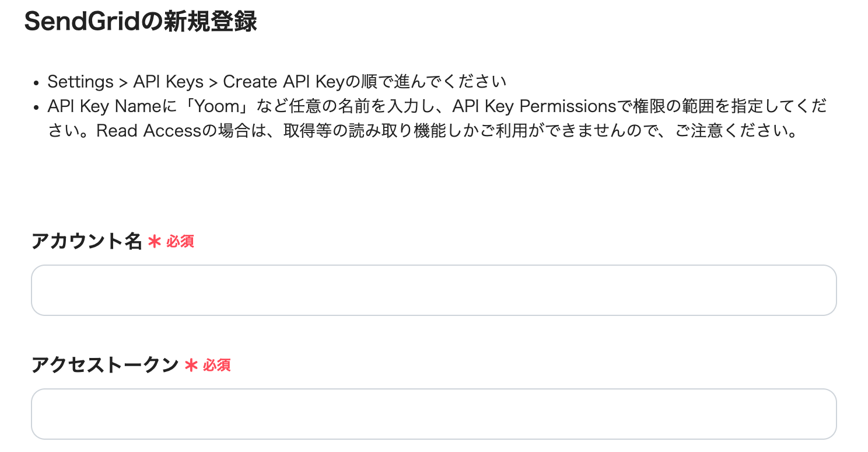The height and width of the screenshot is (452, 868).
Task: Click the 必須 badge next to アカウント名
Action: click(180, 242)
